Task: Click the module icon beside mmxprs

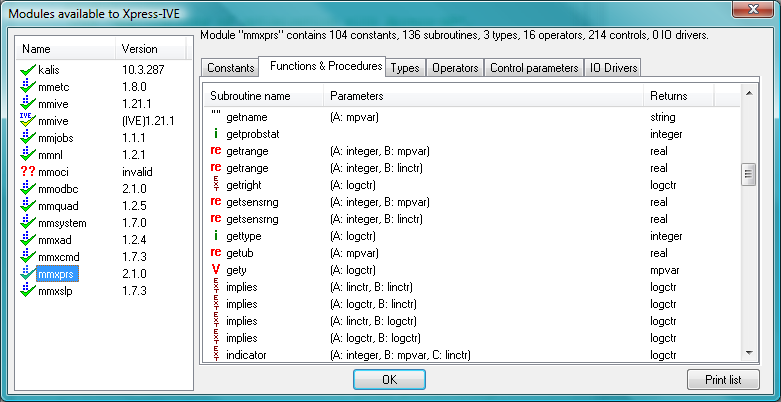Action: coord(28,274)
